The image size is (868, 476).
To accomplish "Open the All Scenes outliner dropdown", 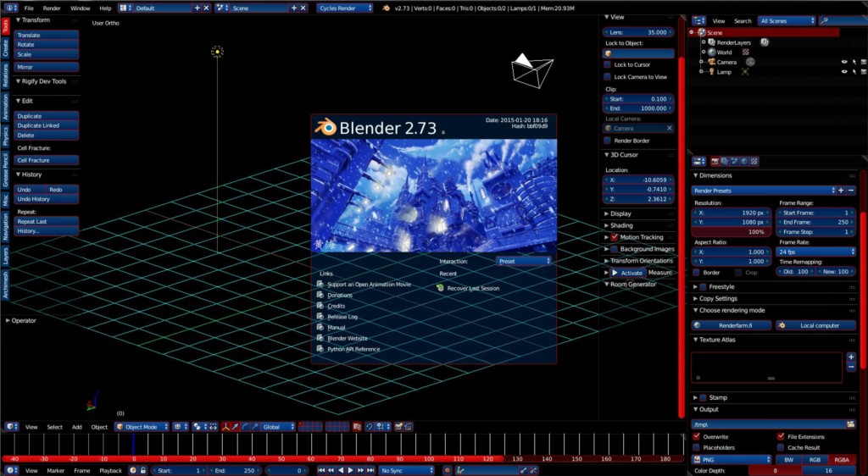I will click(787, 21).
